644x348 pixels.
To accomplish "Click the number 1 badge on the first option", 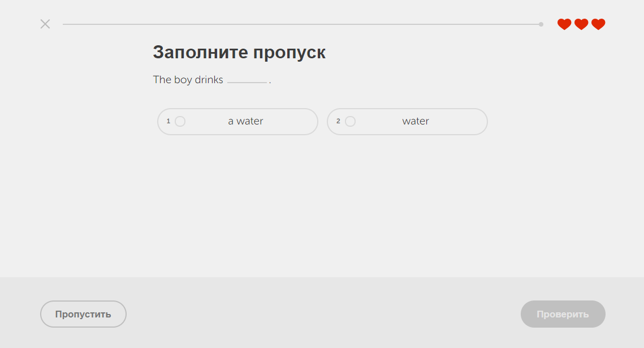I will coord(168,121).
